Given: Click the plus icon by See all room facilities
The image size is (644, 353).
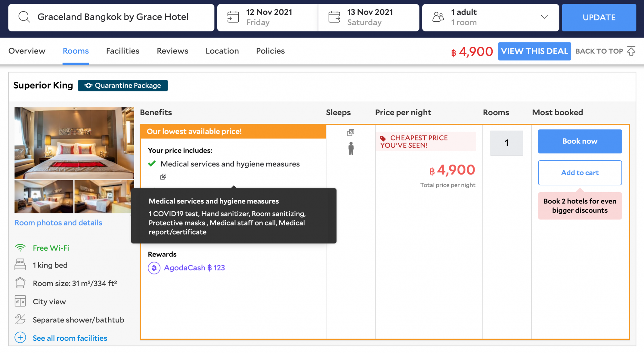Looking at the screenshot, I should 20,338.
